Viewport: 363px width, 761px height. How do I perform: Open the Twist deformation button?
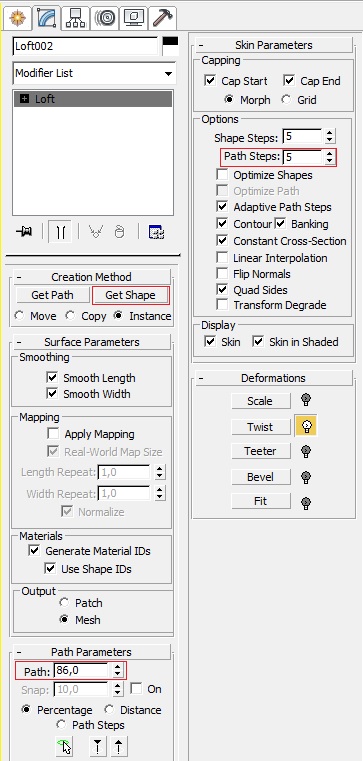pos(261,427)
